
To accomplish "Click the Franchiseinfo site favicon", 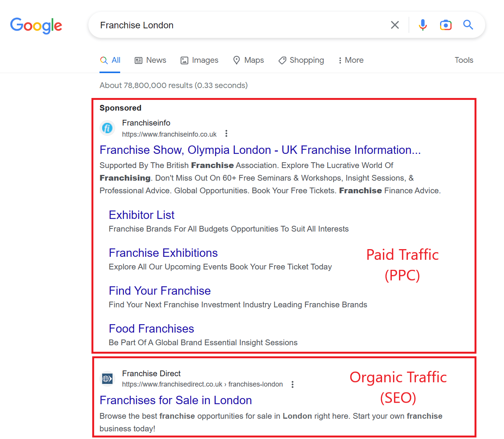I will [x=108, y=128].
